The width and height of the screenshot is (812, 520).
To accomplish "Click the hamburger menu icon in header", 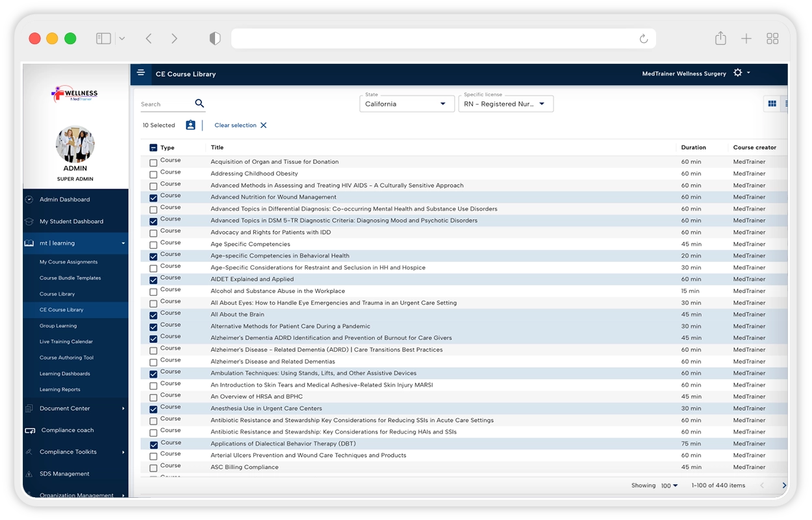I will point(141,73).
